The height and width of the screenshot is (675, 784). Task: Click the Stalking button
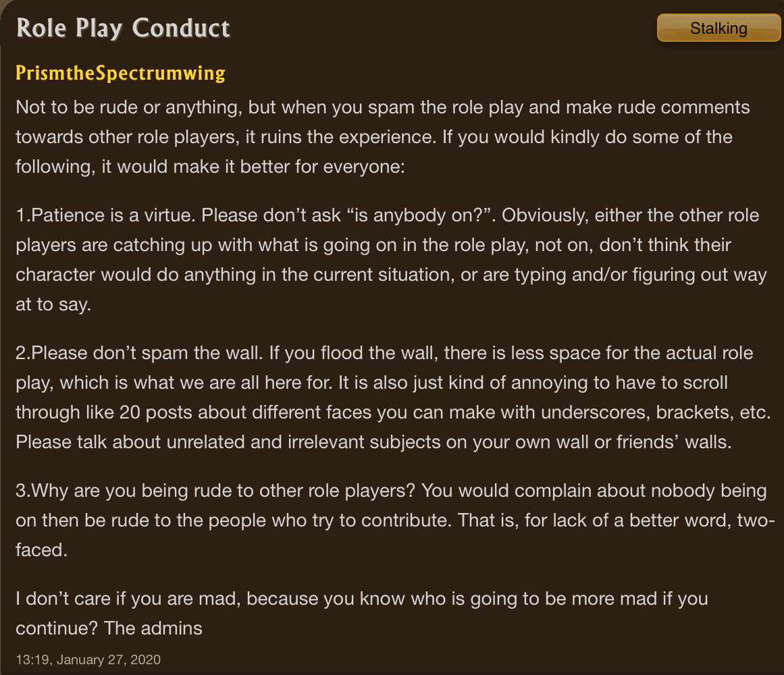(718, 28)
